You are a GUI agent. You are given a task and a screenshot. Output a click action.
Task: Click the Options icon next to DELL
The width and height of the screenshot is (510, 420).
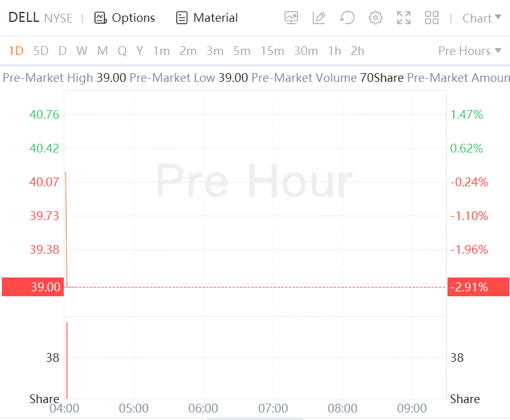point(101,18)
